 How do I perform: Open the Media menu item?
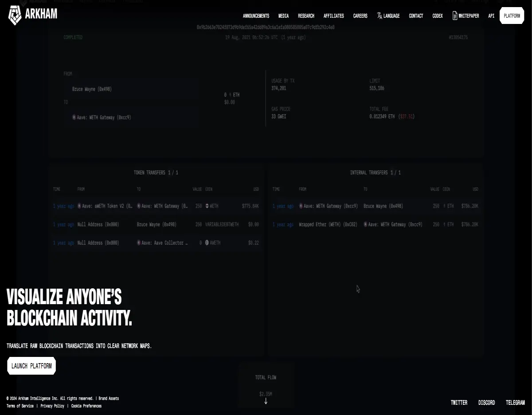283,16
